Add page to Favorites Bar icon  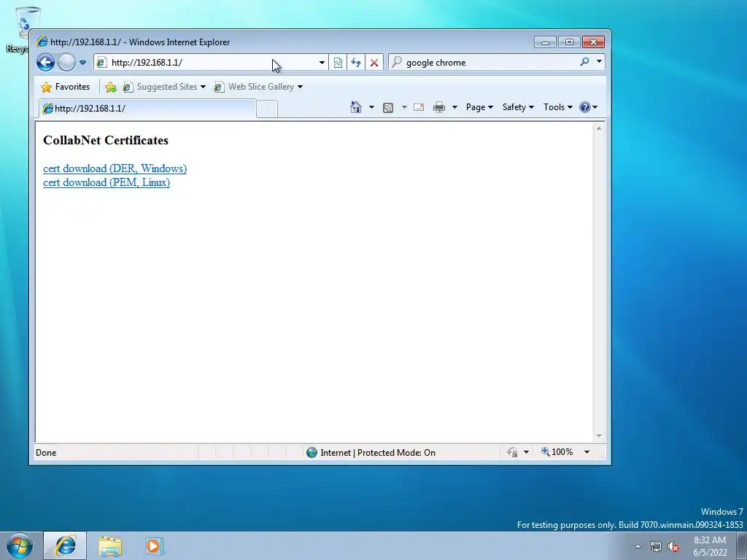click(111, 87)
